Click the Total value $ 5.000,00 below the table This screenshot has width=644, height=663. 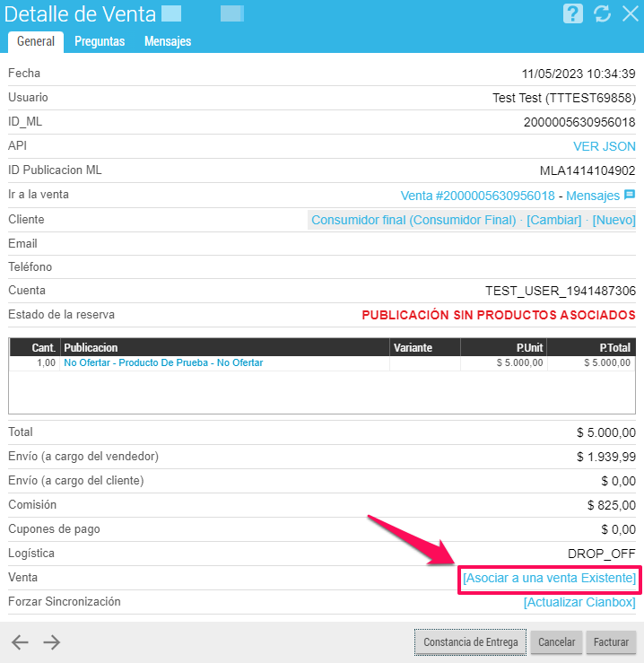(x=606, y=432)
